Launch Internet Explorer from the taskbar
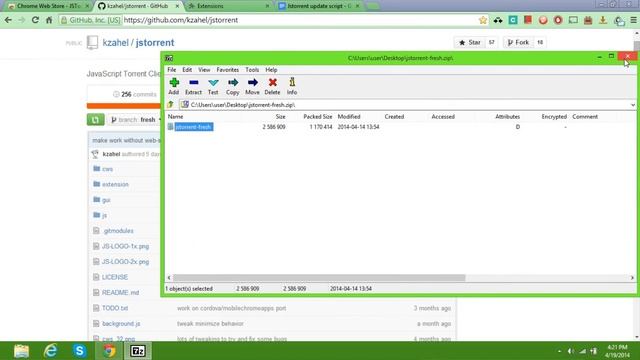This screenshot has height=360, width=640. coord(51,351)
